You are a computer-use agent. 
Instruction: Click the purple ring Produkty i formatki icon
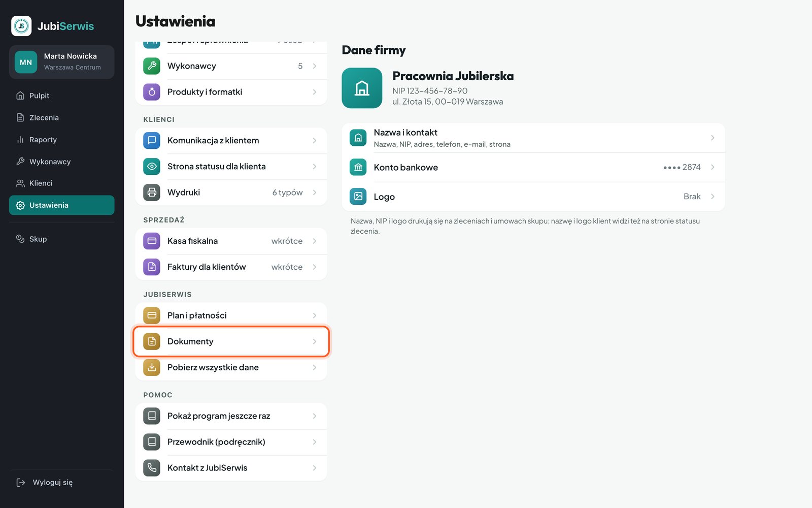(x=152, y=92)
